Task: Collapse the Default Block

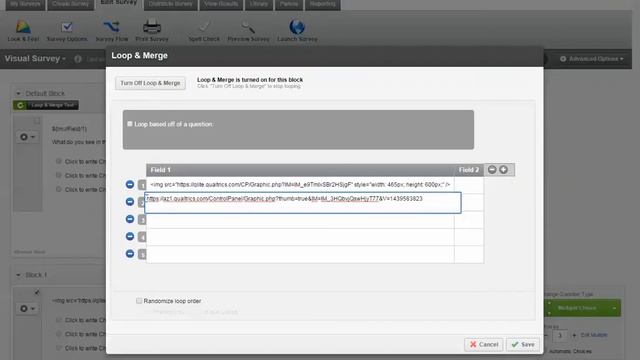Action: 18,93
